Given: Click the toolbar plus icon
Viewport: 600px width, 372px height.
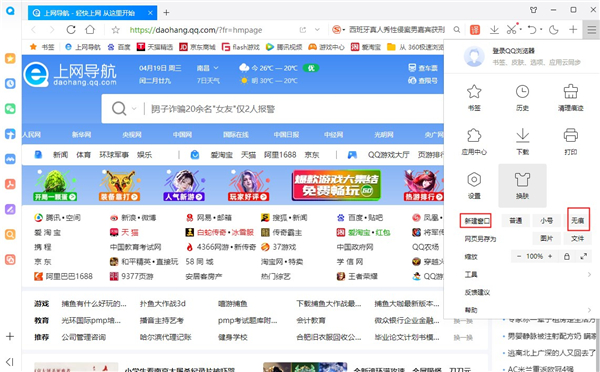Looking at the screenshot, I should tap(573, 29).
